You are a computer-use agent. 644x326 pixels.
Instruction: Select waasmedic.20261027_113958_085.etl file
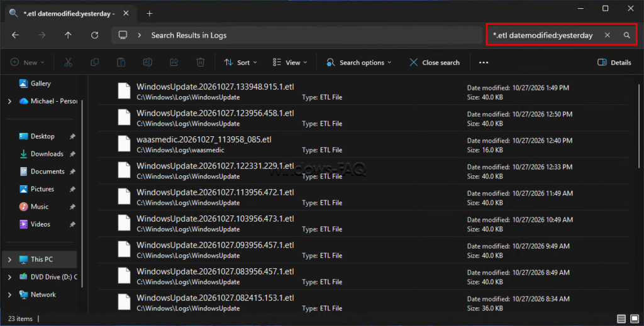364,144
